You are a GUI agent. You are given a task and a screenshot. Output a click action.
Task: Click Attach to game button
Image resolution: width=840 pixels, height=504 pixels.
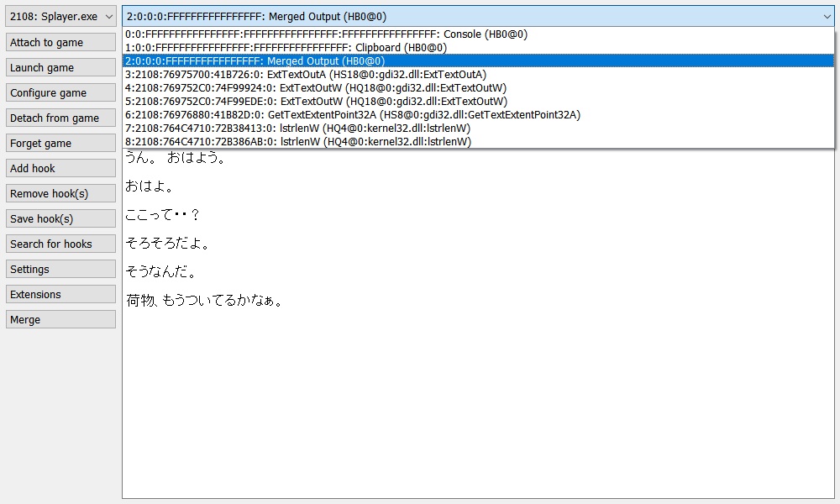[60, 43]
